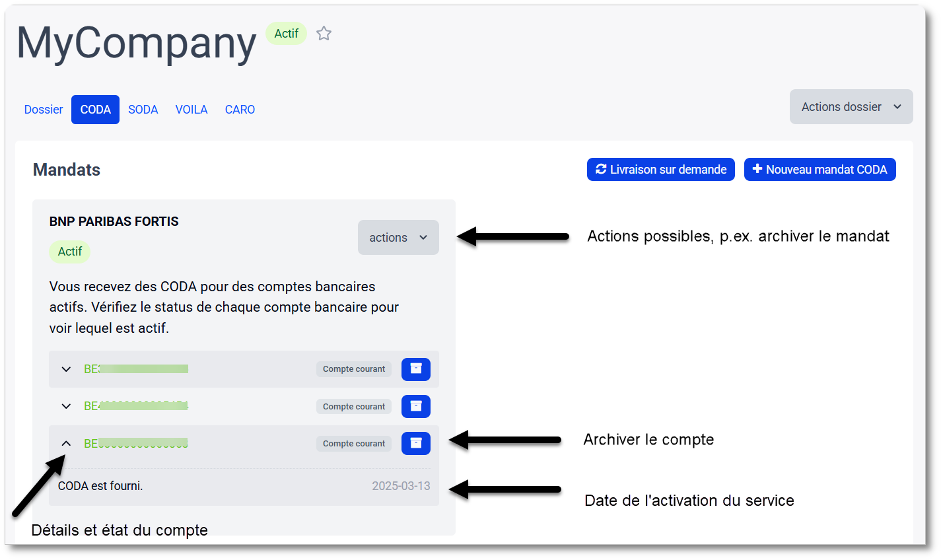
Task: Expand details of the second BE account
Action: click(x=65, y=406)
